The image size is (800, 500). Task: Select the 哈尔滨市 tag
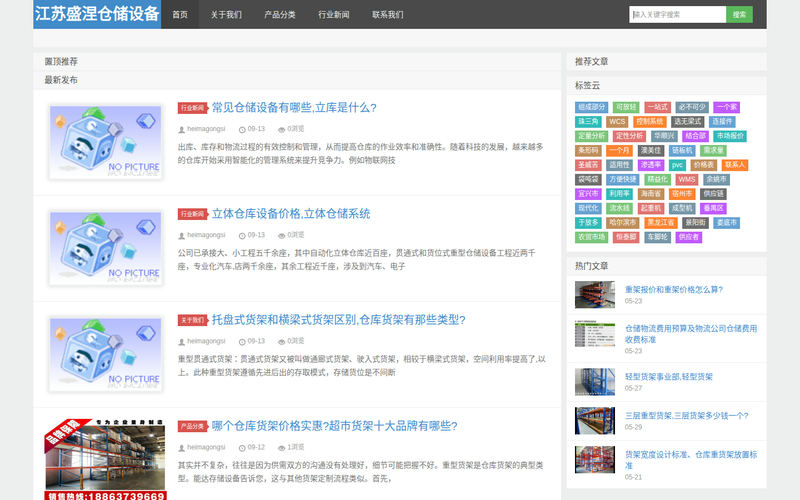point(622,223)
